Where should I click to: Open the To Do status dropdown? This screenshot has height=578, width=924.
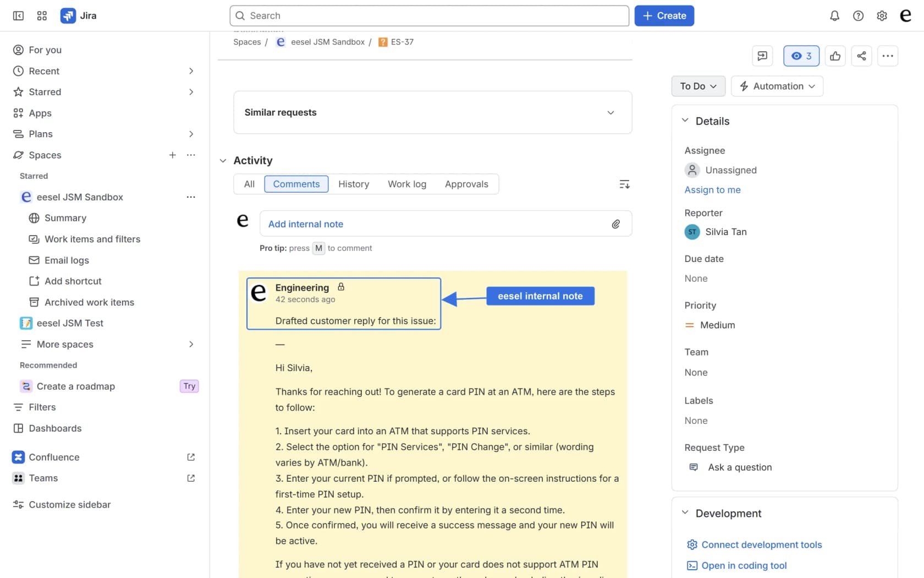coord(698,86)
